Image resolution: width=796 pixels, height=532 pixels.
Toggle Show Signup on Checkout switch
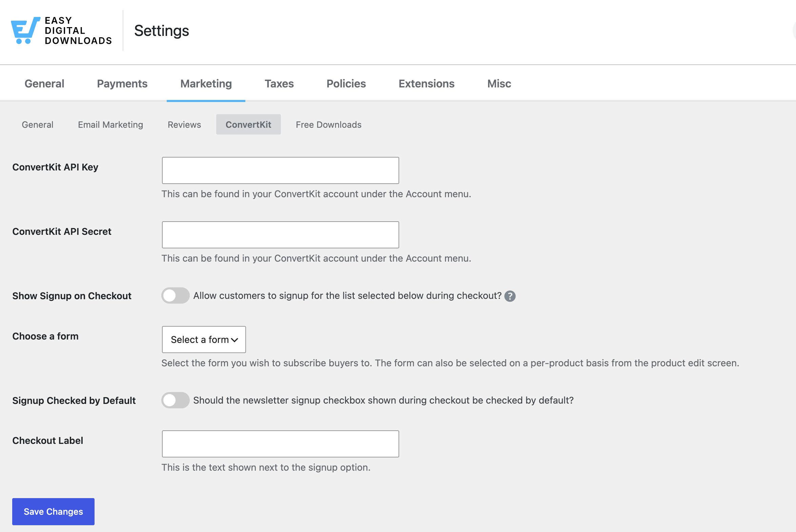pyautogui.click(x=176, y=295)
